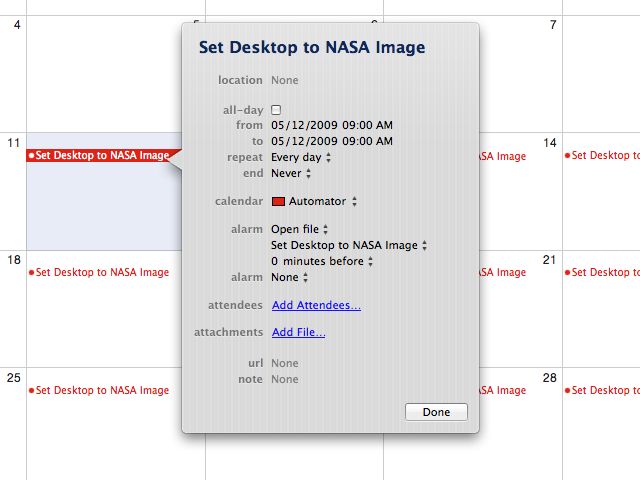Select the NASA Image event on day 25
The image size is (640, 480).
click(99, 390)
